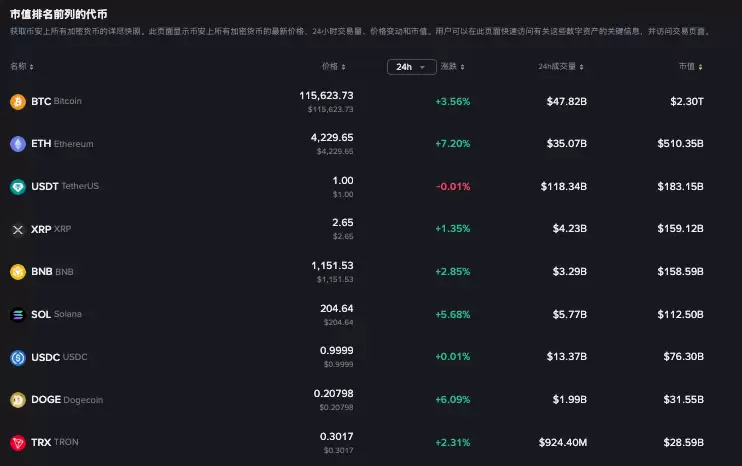Viewport: 742px width, 466px height.
Task: Open the BTC Bitcoin name link
Action: point(56,102)
